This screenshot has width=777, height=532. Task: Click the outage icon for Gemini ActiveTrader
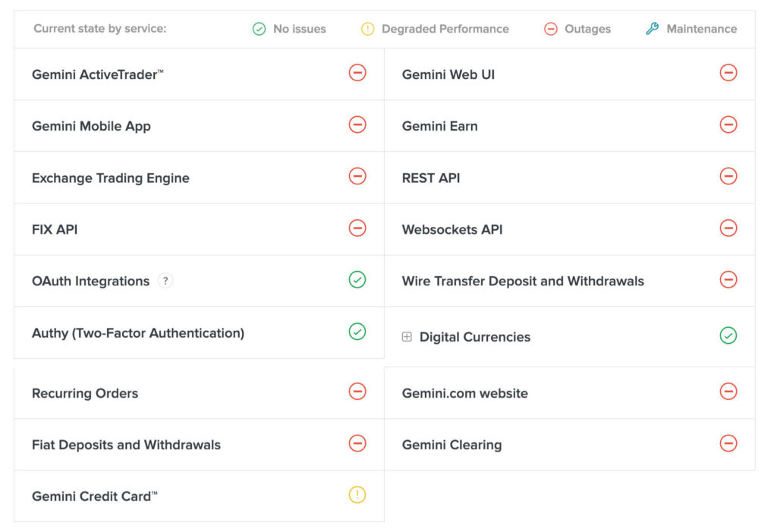pos(357,73)
